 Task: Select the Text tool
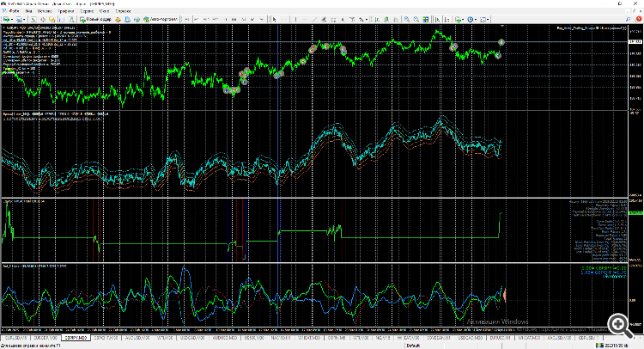(343, 19)
